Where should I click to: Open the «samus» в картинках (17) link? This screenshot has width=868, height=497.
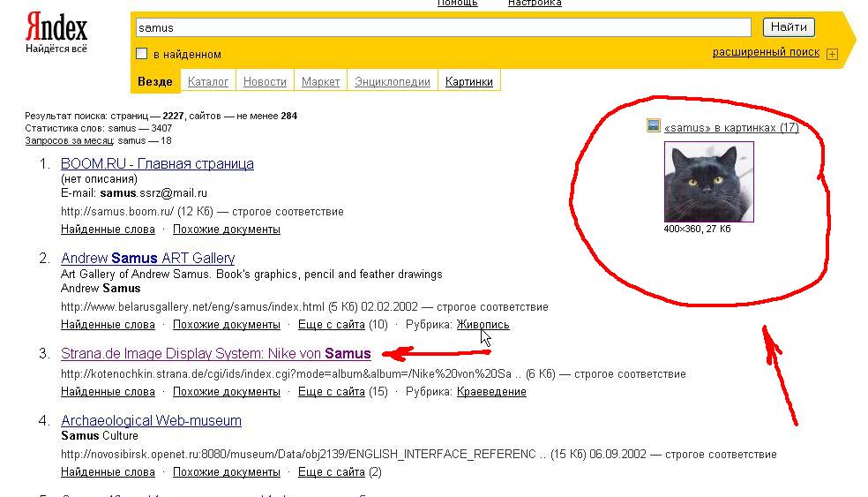(x=731, y=127)
